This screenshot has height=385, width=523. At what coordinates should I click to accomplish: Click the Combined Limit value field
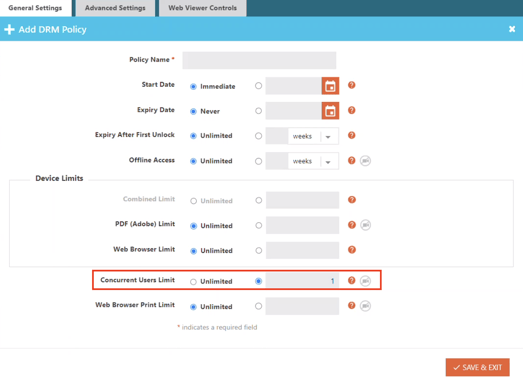[x=303, y=200]
